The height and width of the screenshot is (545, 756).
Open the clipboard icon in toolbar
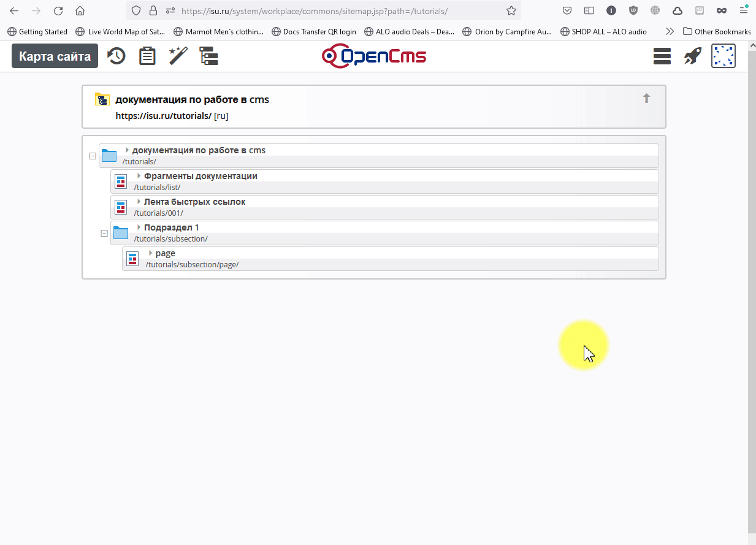(147, 56)
